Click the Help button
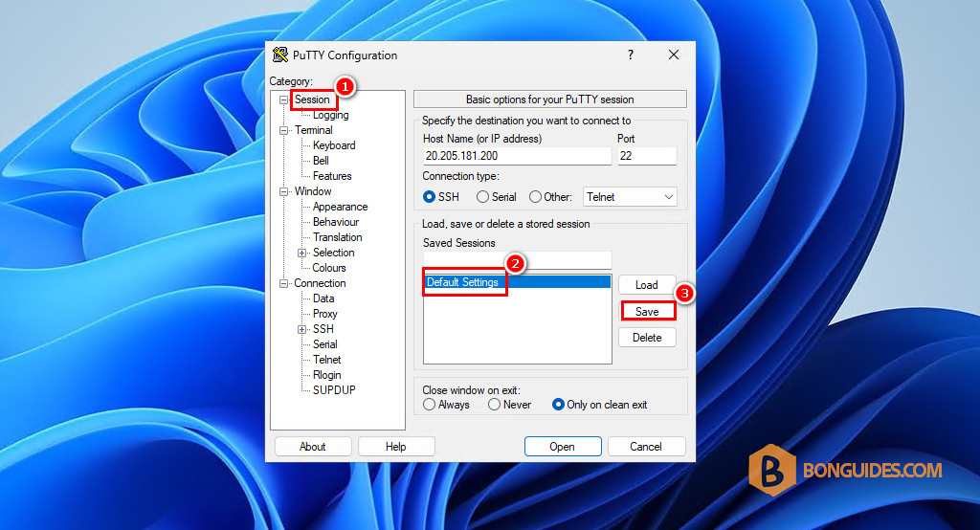 395,446
